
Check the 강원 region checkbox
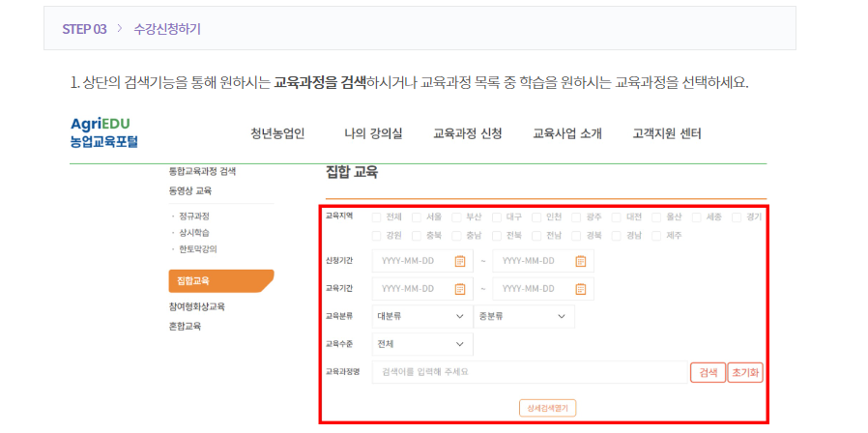[376, 236]
